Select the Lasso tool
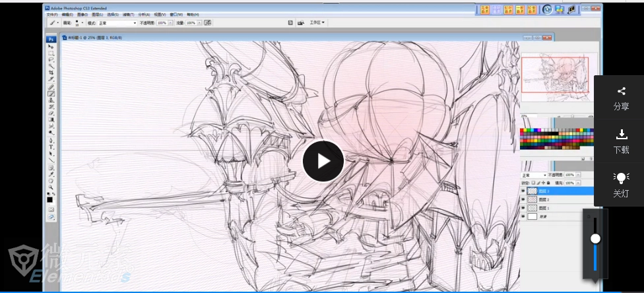The height and width of the screenshot is (293, 644). click(51, 60)
